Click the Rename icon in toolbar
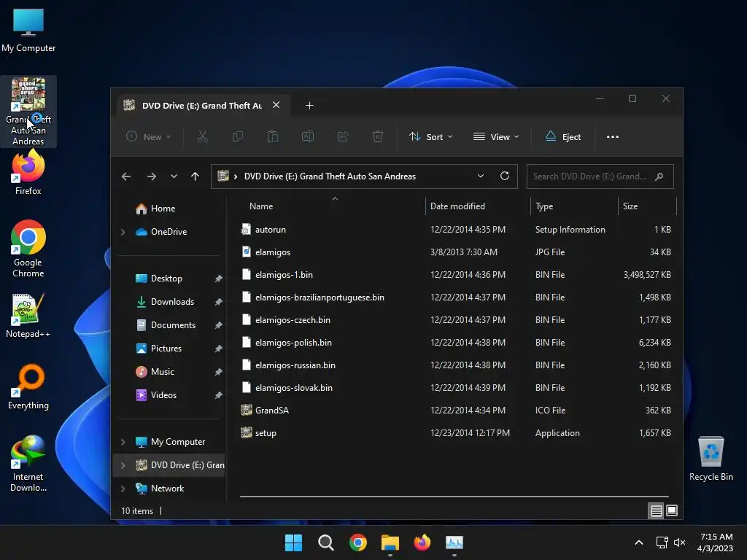This screenshot has height=560, width=747. coord(307,136)
